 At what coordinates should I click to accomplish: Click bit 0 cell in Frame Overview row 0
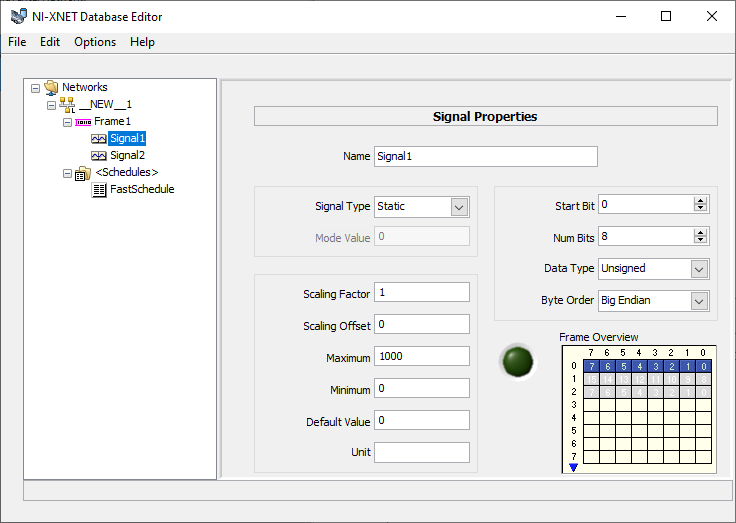pos(704,366)
